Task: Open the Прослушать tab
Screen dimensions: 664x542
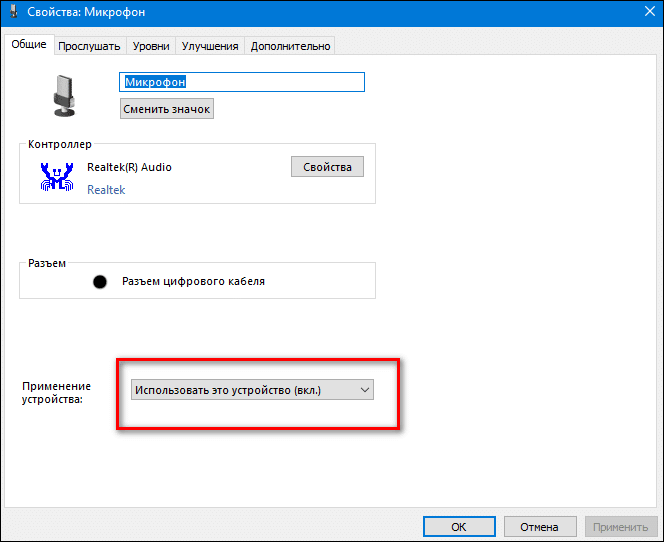Action: 89,46
